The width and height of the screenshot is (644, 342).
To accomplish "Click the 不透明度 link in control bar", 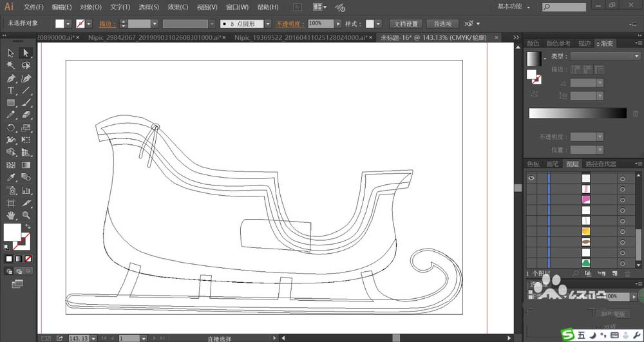I will coord(290,24).
